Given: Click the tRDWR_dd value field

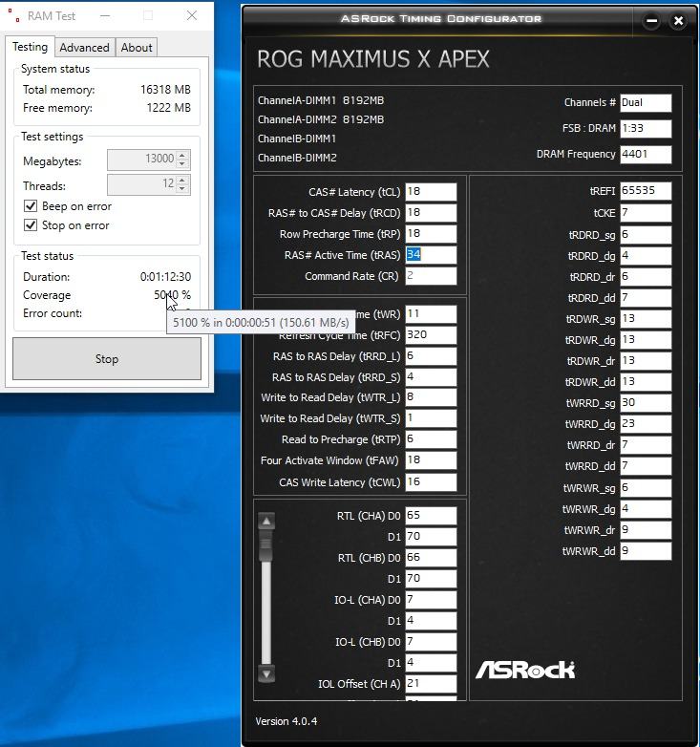Looking at the screenshot, I should (646, 381).
